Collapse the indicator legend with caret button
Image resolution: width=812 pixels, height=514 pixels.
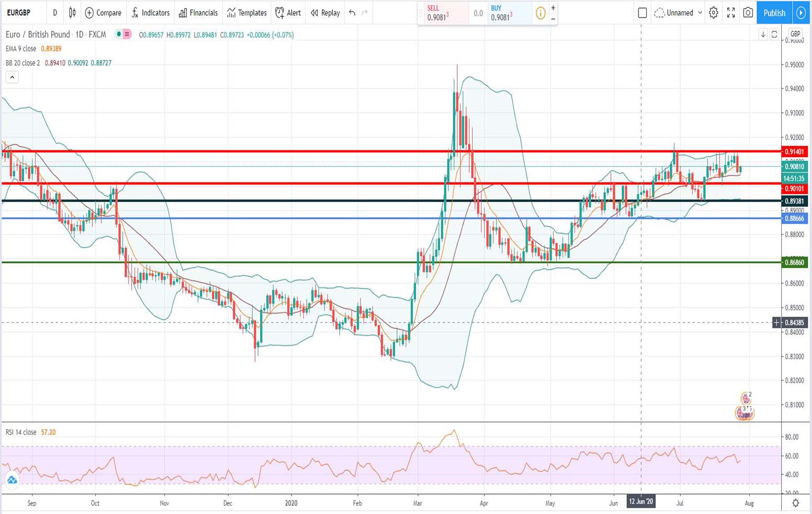pos(12,77)
